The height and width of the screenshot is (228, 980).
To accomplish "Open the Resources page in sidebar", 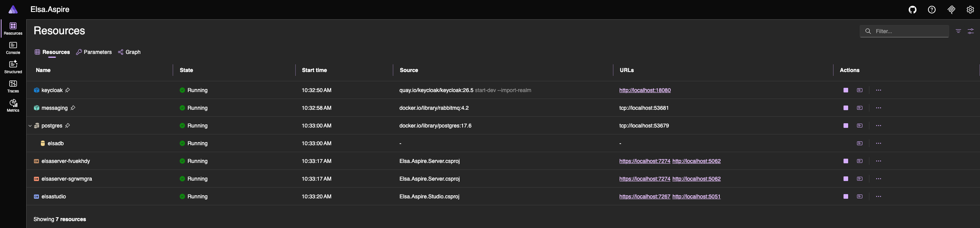I will [13, 29].
